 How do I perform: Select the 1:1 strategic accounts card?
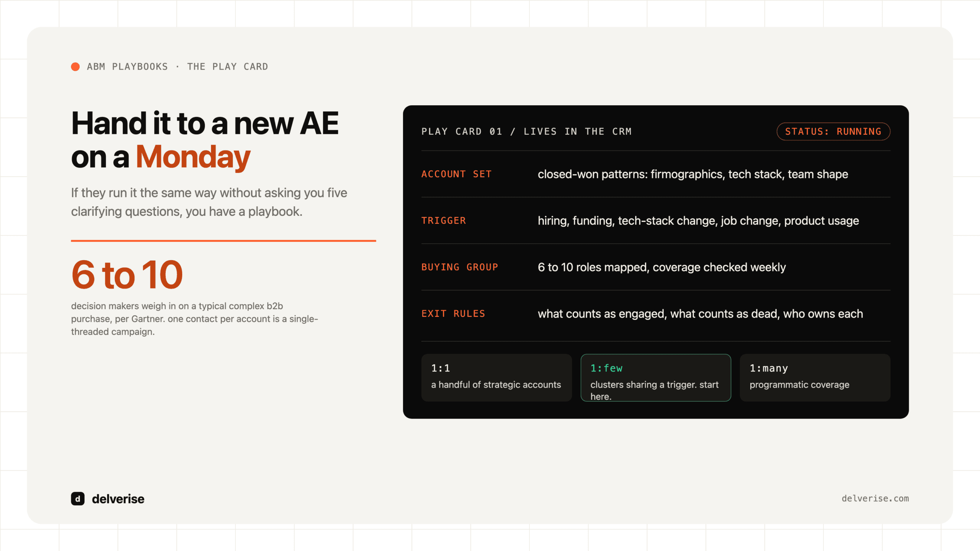tap(497, 377)
